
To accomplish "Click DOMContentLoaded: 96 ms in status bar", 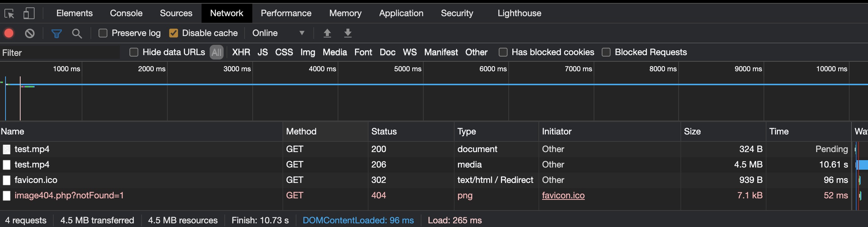I will pyautogui.click(x=358, y=220).
